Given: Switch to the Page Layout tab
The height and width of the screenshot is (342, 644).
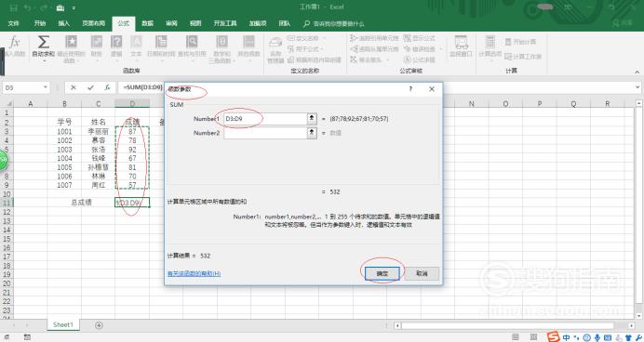Looking at the screenshot, I should tap(94, 23).
